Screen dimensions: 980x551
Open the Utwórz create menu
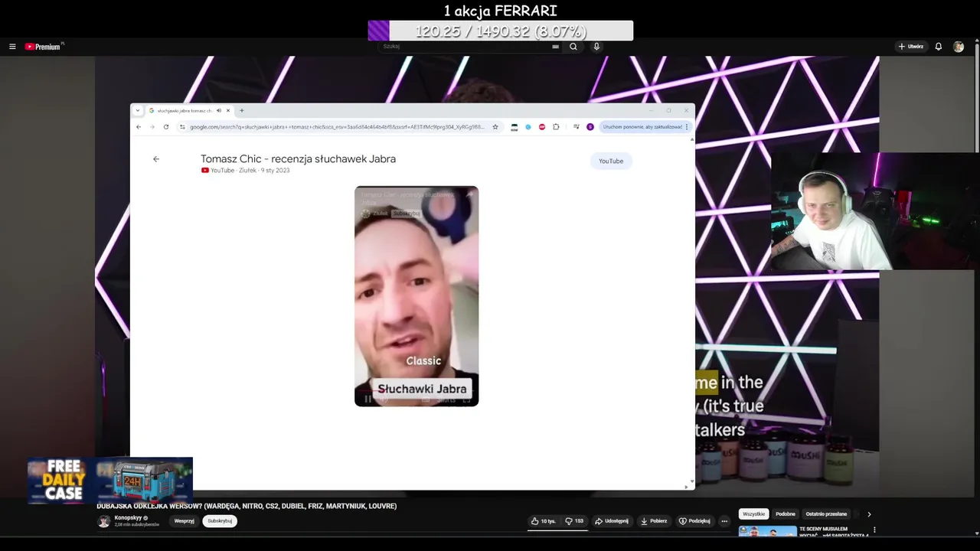911,47
